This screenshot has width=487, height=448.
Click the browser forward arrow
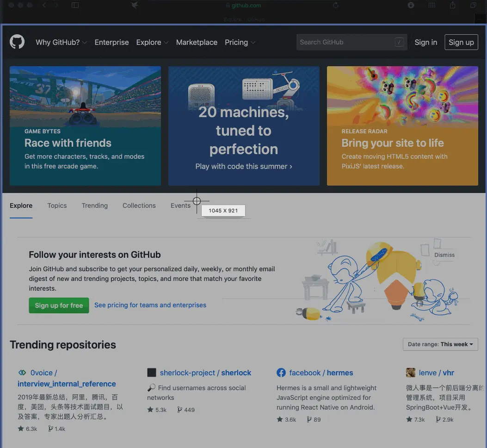pyautogui.click(x=56, y=5)
